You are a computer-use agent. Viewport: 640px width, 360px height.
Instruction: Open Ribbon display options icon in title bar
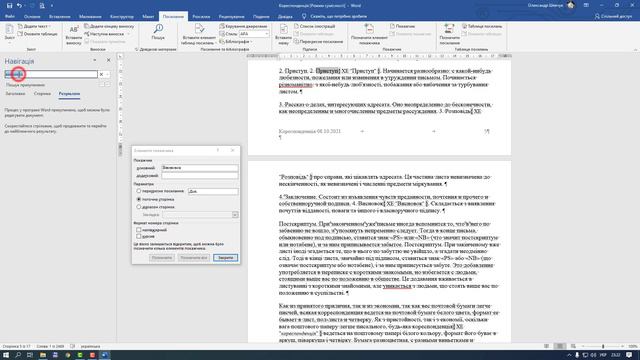point(586,5)
